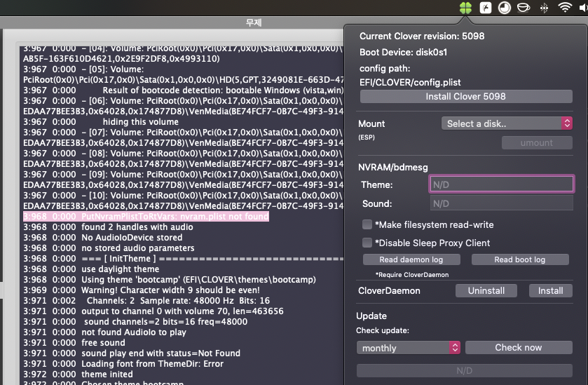Open the volume speaker menu bar icon
Viewport: 588px width, 385px height.
(x=583, y=8)
